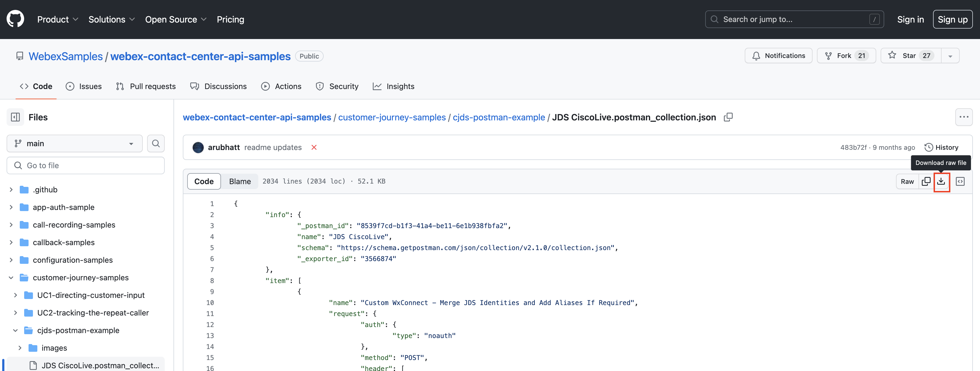Image resolution: width=980 pixels, height=371 pixels.
Task: Expand the app-auth-sample folder
Action: pyautogui.click(x=11, y=207)
